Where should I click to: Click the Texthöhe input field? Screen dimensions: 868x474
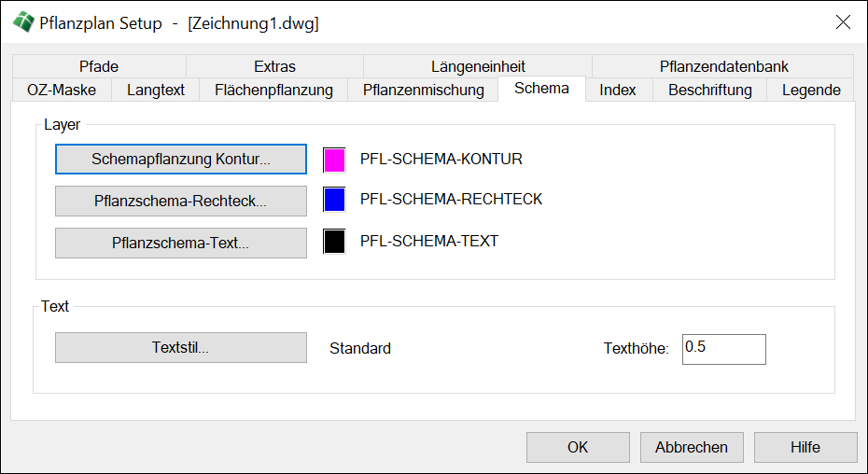click(723, 349)
